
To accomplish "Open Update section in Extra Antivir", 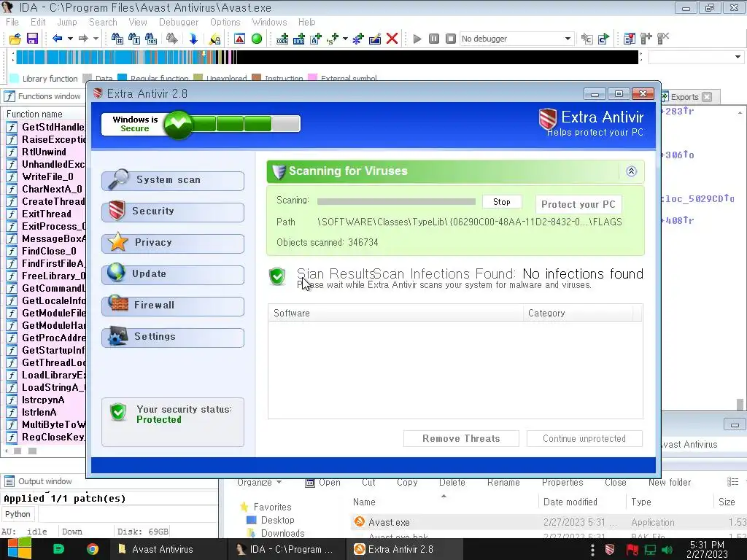I will (x=173, y=274).
